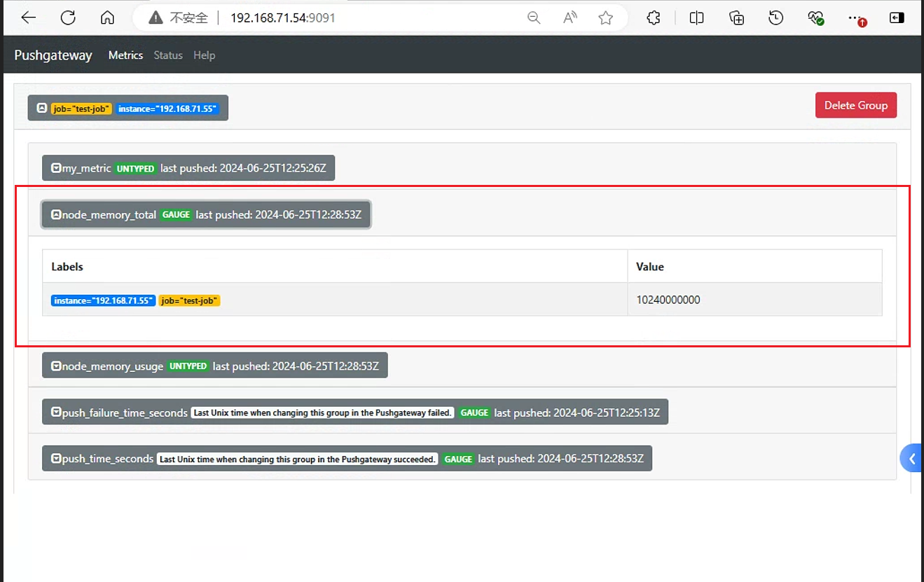Open split screen view icon

[x=696, y=18]
